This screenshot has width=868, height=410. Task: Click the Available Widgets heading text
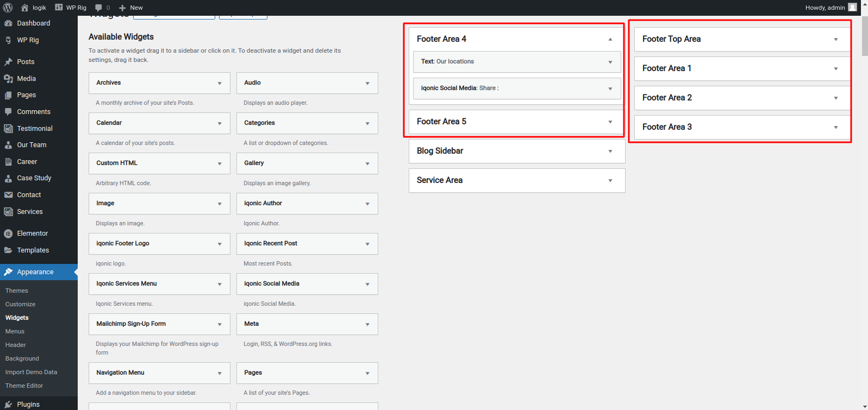coord(121,37)
